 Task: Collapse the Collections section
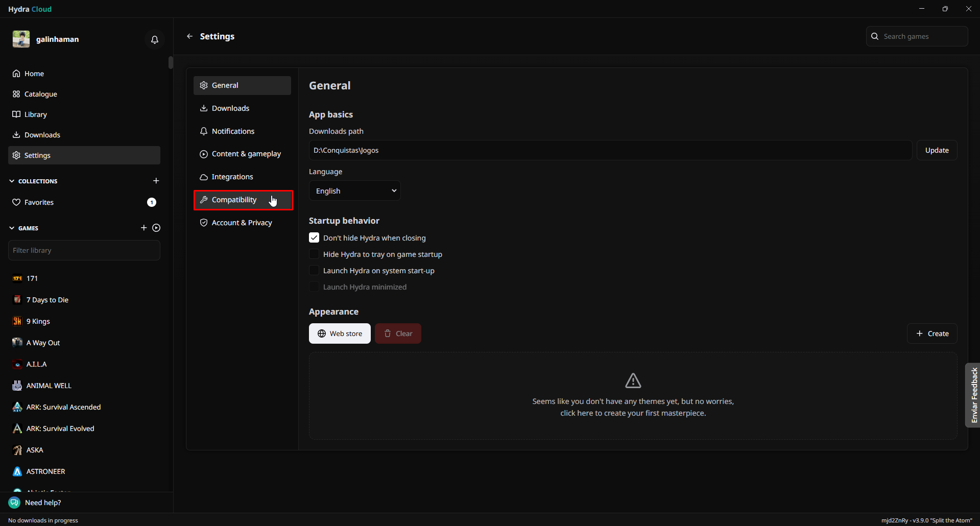12,181
